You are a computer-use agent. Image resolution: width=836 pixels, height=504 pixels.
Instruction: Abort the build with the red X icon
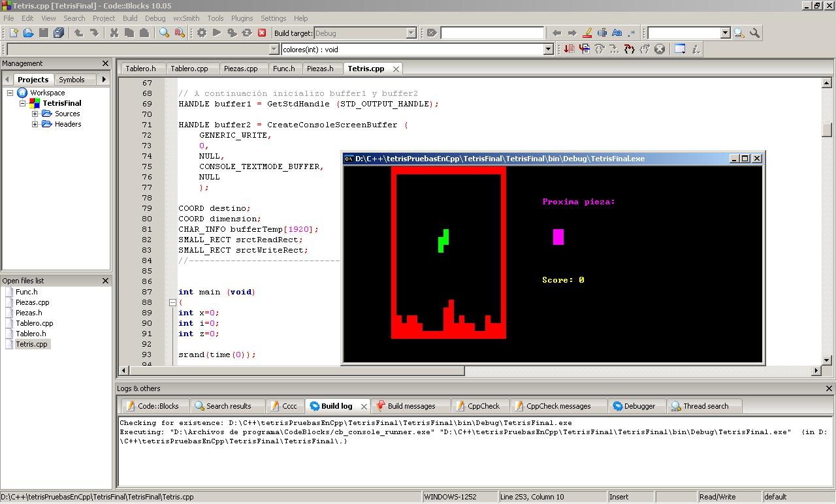pyautogui.click(x=262, y=33)
